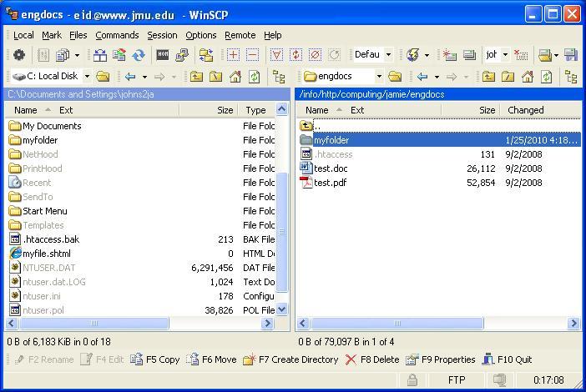This screenshot has height=392, width=586.
Task: Go to local home directory icon
Action: coord(235,77)
